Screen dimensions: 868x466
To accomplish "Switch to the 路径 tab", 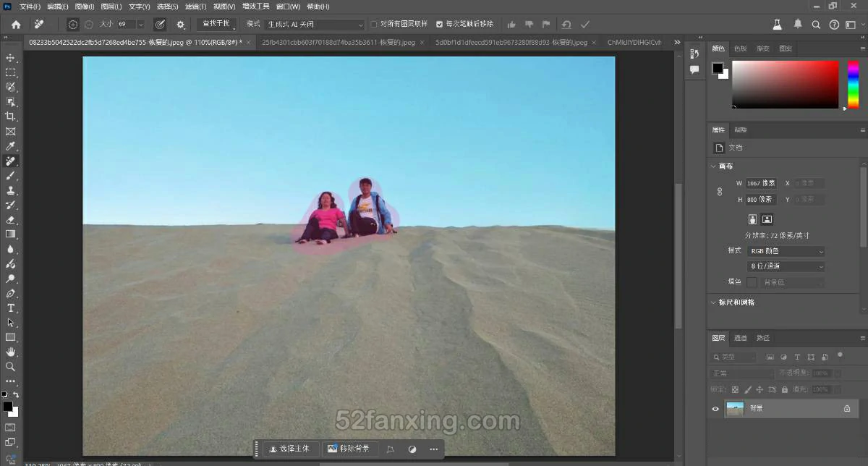I will click(763, 338).
